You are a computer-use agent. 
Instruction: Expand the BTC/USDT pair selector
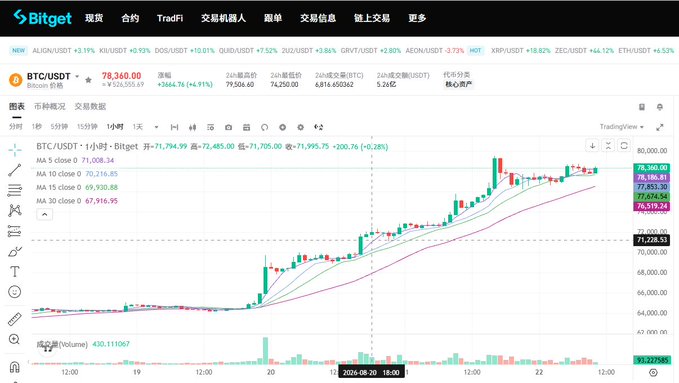77,76
